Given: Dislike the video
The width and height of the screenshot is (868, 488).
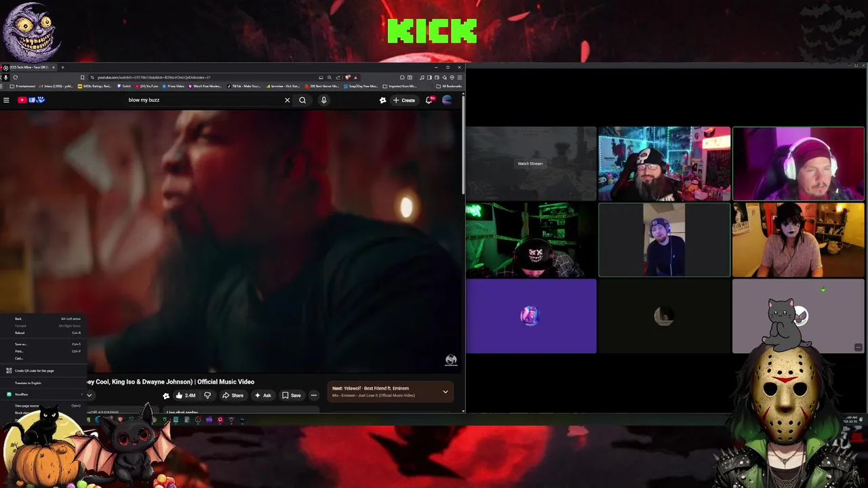Looking at the screenshot, I should point(208,395).
